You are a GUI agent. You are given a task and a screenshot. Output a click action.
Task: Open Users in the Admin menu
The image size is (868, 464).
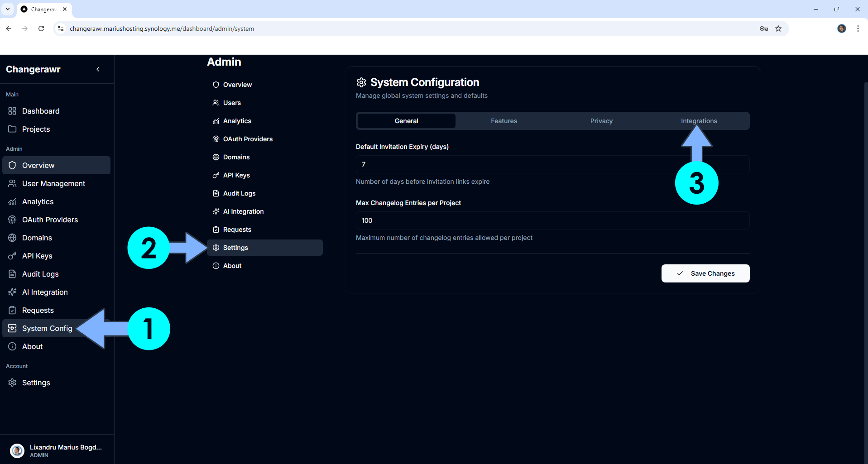tap(265, 103)
